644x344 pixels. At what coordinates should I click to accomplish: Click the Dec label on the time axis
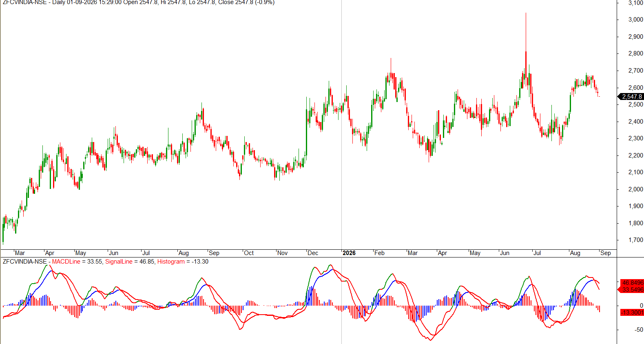point(313,253)
